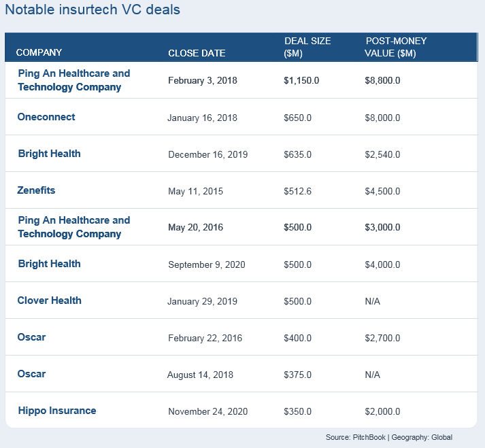Open Bright Health link in December 16, 2019 row

coord(49,154)
